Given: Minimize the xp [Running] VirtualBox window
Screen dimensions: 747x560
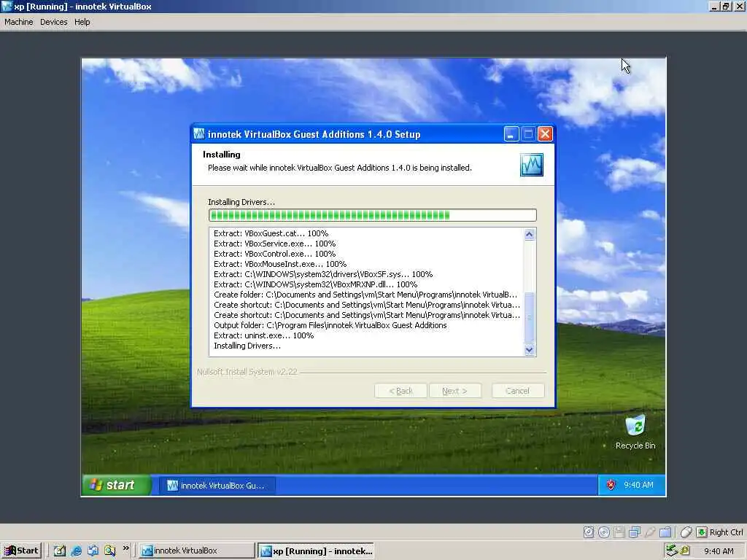Looking at the screenshot, I should (714, 6).
